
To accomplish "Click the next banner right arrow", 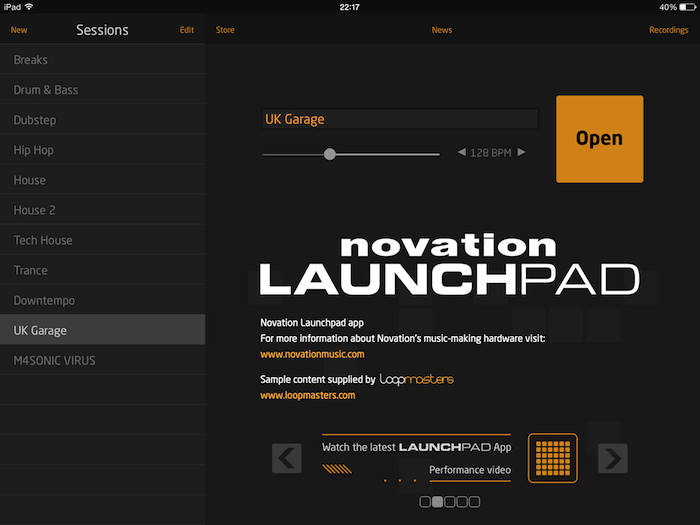I will [612, 458].
